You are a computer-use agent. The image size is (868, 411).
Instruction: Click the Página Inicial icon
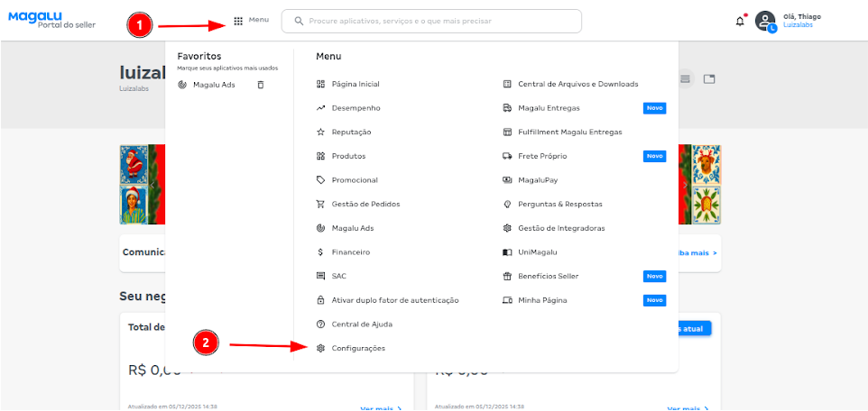[x=320, y=84]
